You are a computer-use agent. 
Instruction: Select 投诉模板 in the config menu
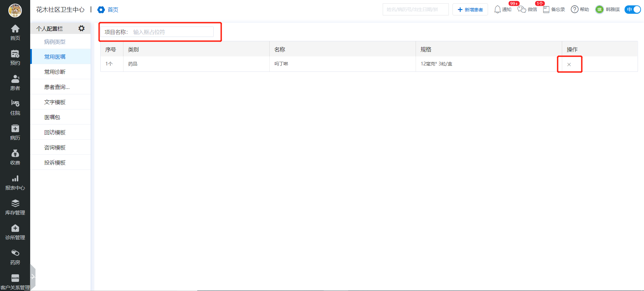pos(60,162)
